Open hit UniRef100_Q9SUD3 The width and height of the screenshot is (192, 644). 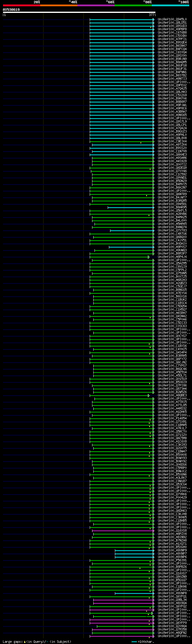pos(172,26)
